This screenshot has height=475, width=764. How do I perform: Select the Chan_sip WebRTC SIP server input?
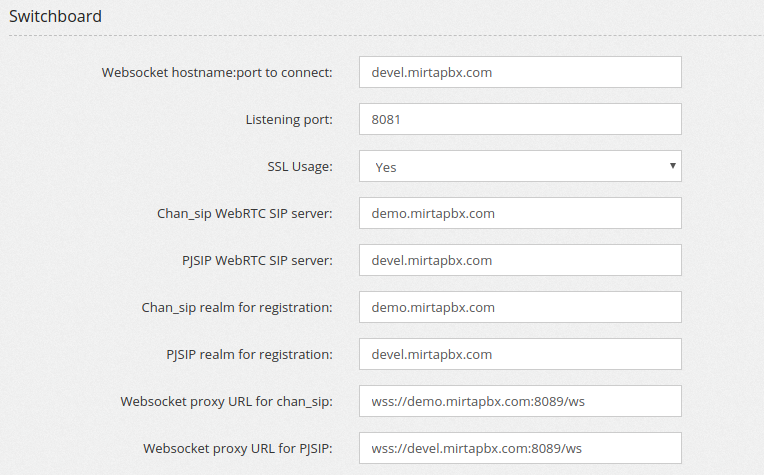[x=520, y=213]
